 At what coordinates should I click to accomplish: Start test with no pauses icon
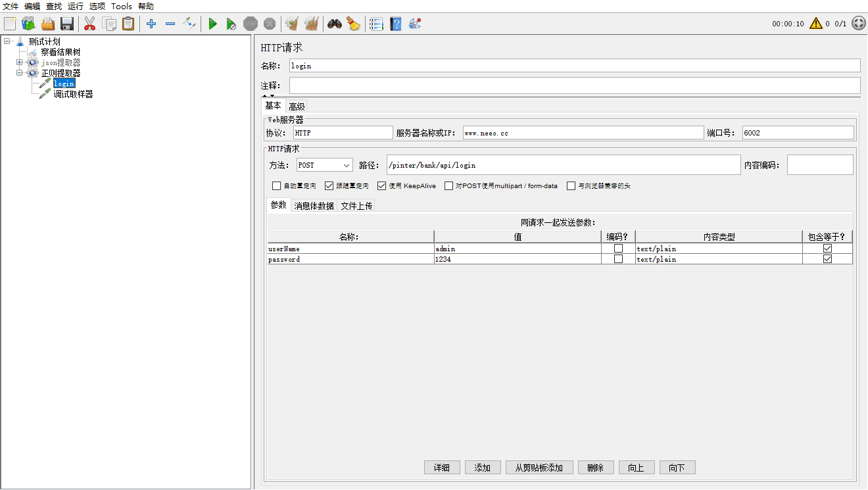231,24
